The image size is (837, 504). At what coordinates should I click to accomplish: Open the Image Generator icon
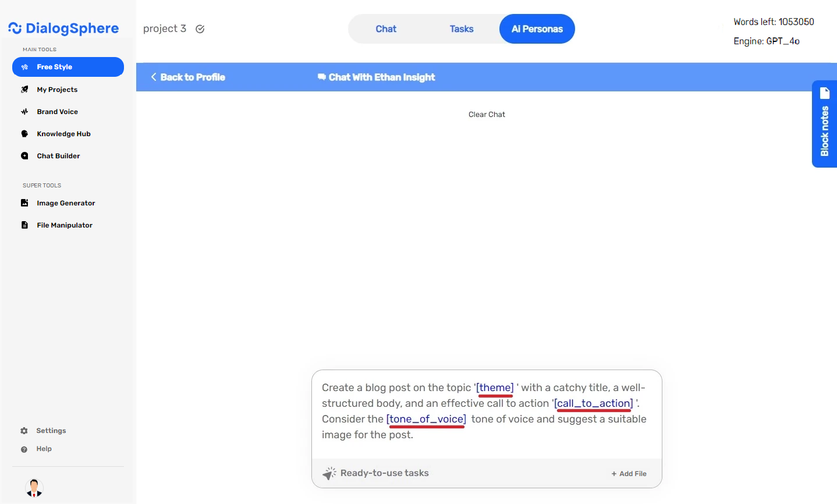pyautogui.click(x=24, y=203)
